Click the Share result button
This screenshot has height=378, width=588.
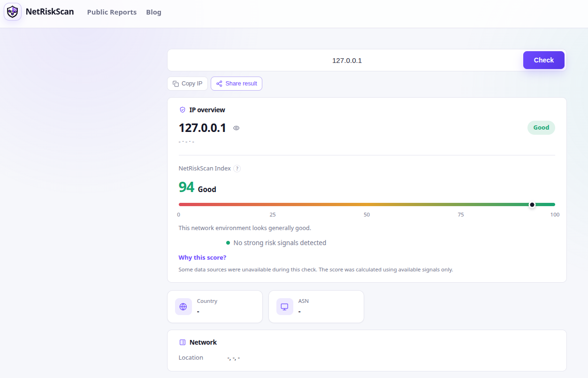237,84
